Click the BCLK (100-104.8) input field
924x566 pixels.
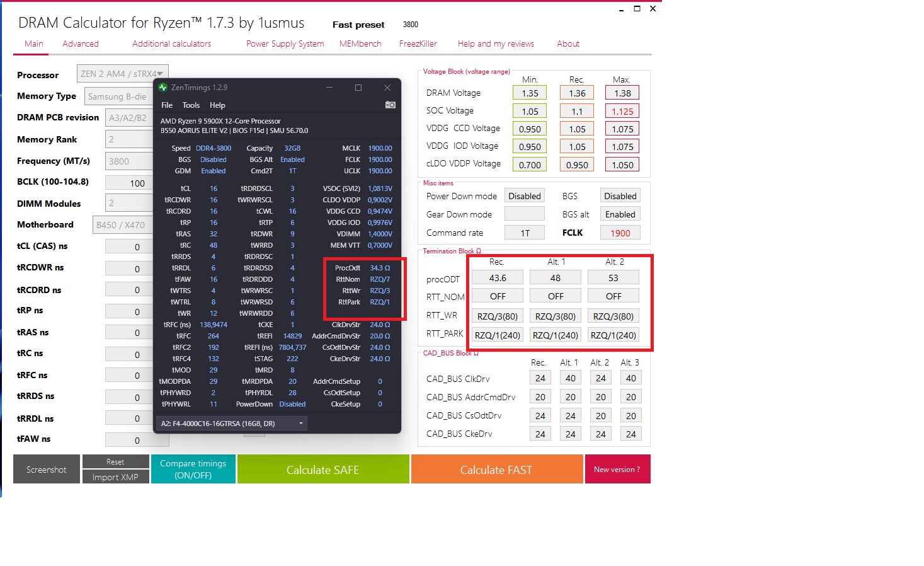coord(129,183)
